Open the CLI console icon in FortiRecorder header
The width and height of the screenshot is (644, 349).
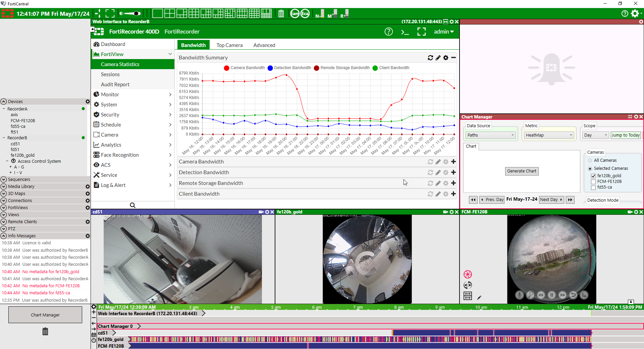click(405, 32)
